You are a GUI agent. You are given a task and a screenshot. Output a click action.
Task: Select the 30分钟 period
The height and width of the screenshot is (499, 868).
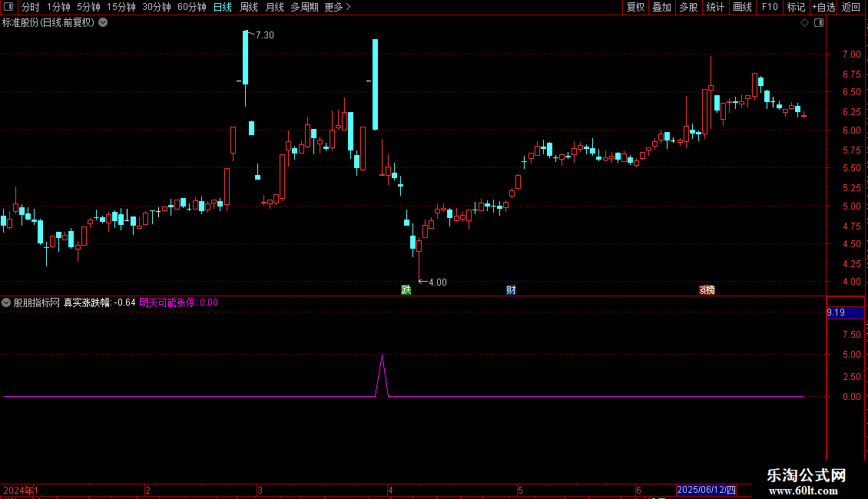(157, 7)
